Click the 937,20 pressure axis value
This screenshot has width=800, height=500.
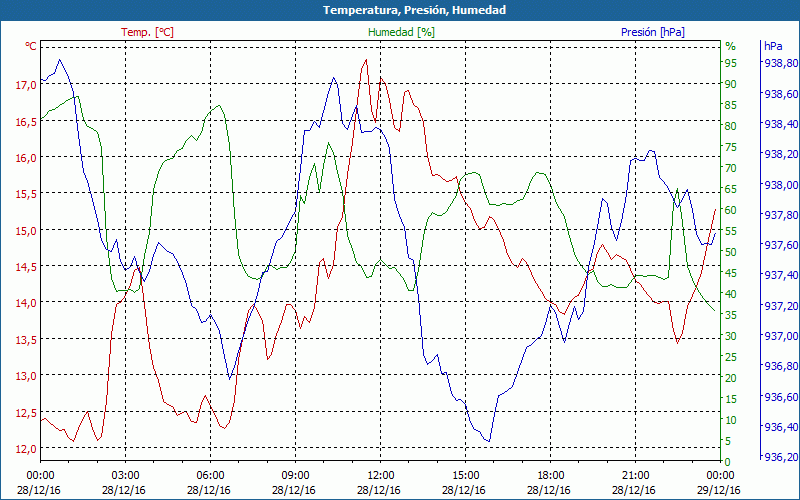coord(779,306)
